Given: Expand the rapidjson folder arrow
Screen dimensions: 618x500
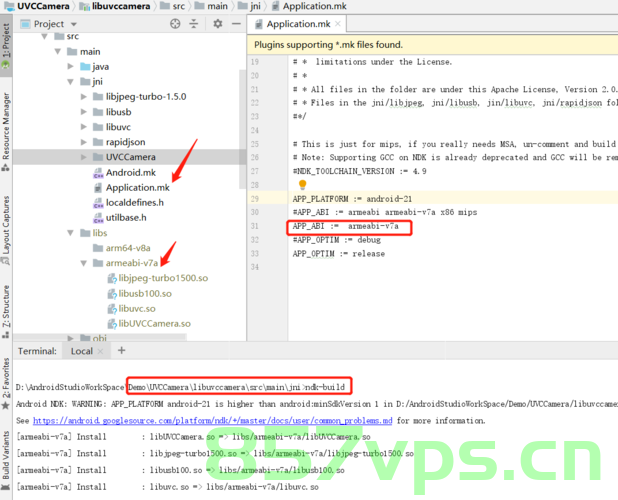Looking at the screenshot, I should (x=84, y=142).
